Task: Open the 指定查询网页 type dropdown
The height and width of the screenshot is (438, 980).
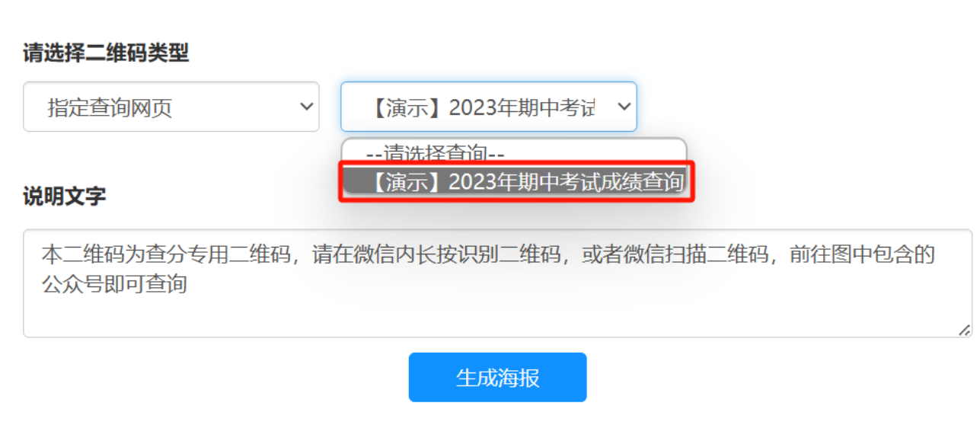Action: pyautogui.click(x=171, y=107)
